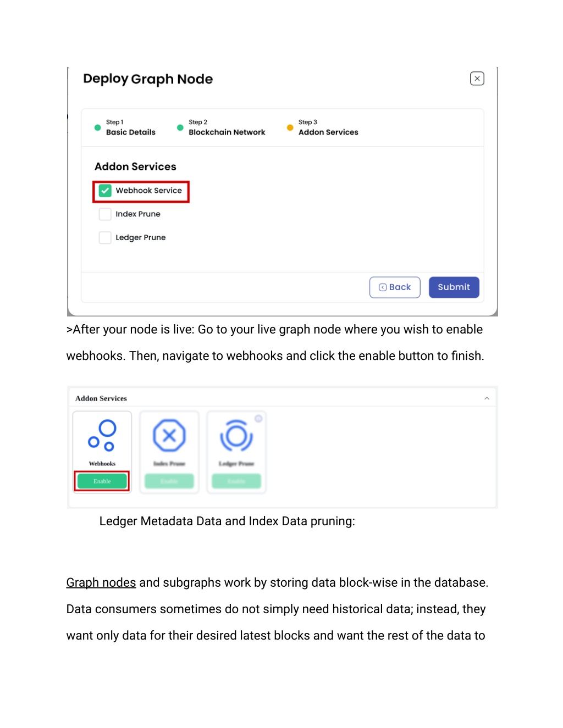Open the Graph nodes hyperlink

(101, 582)
